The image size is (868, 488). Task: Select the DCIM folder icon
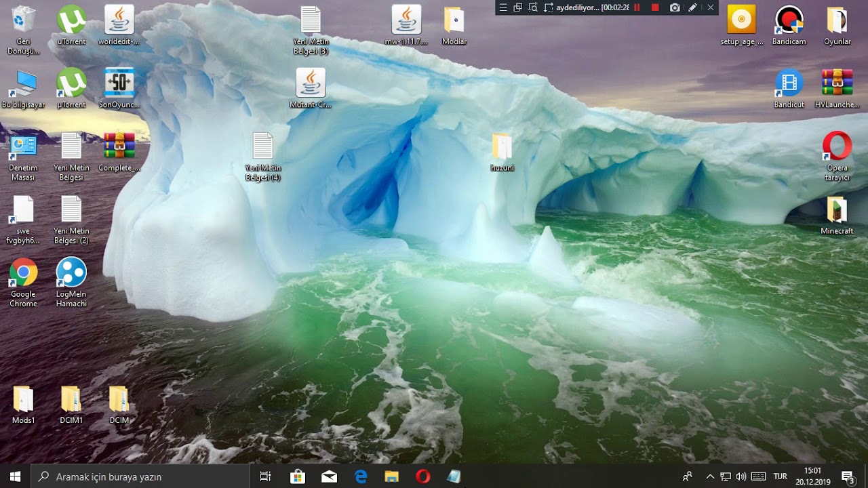pos(119,400)
